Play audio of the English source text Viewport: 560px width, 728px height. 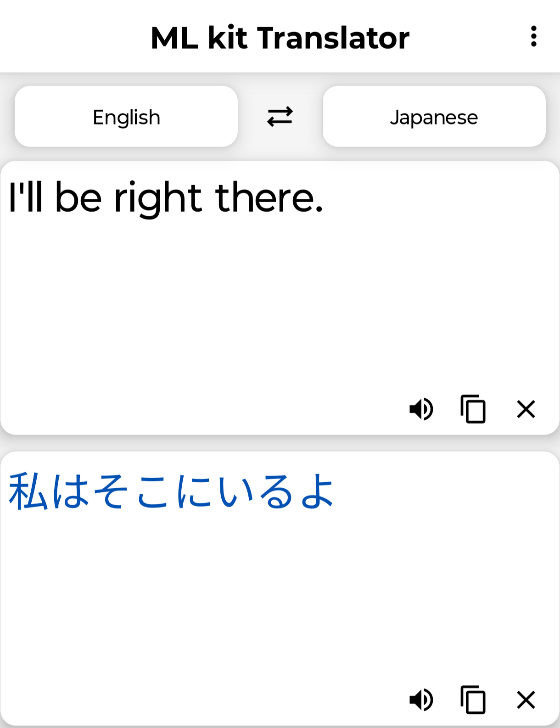click(x=421, y=409)
